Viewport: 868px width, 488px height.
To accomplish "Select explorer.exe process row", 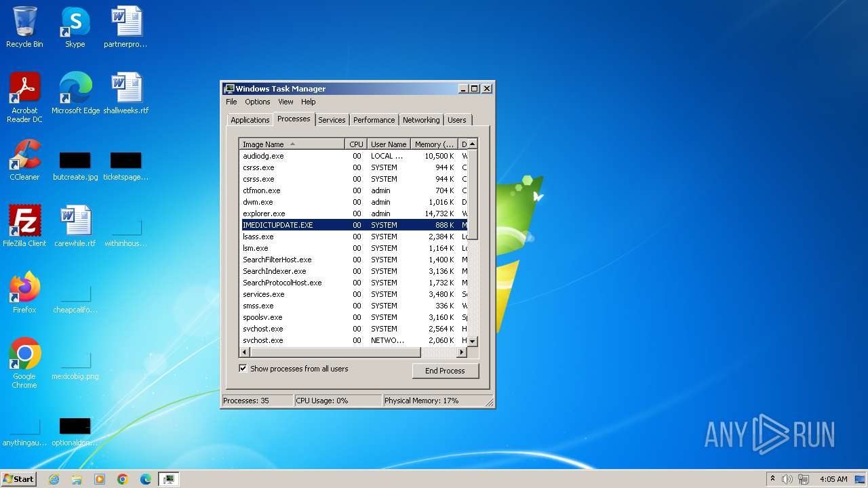I will [x=353, y=213].
